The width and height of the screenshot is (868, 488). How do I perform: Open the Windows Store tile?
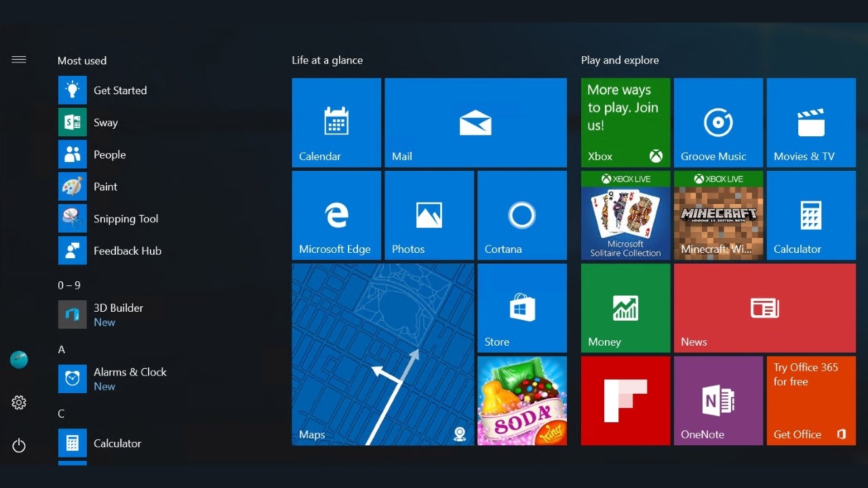(521, 308)
